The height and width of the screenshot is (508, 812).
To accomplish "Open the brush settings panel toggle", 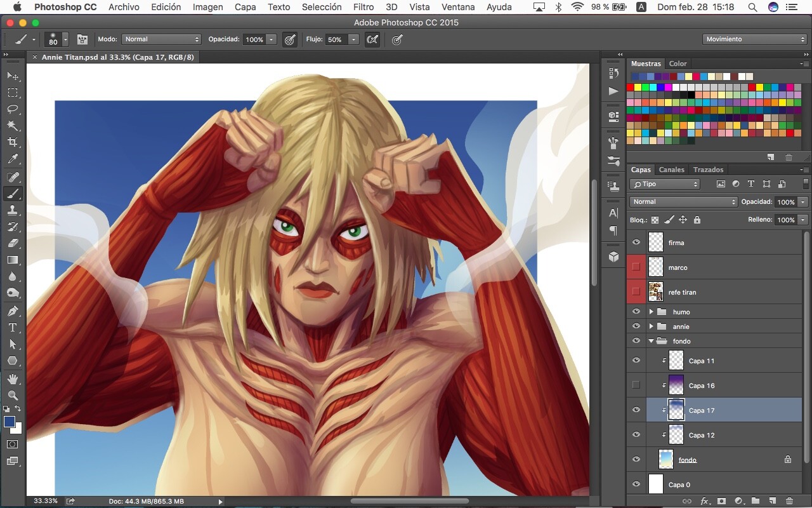I will click(x=82, y=39).
